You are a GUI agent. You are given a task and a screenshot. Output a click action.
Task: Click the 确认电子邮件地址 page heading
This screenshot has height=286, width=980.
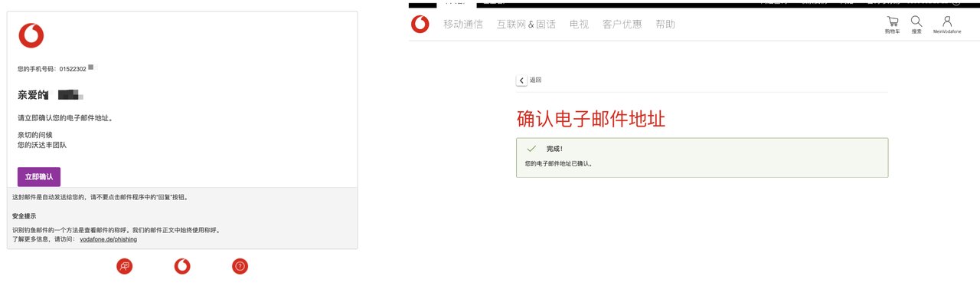(591, 119)
